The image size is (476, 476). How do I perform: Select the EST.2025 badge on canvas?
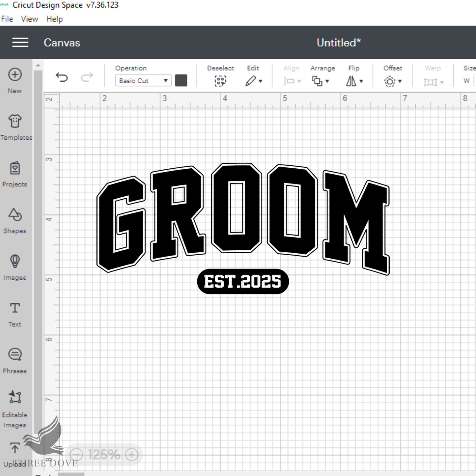coord(243,282)
